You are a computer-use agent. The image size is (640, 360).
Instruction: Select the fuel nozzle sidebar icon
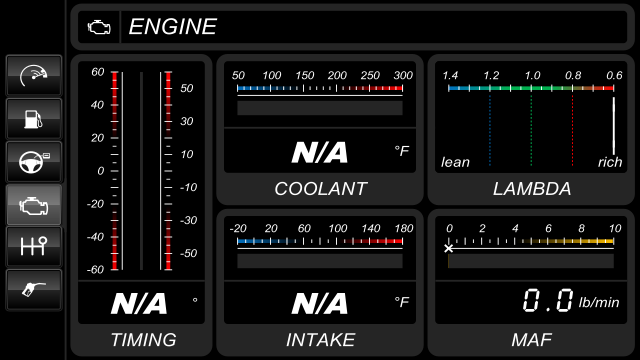pos(34,290)
